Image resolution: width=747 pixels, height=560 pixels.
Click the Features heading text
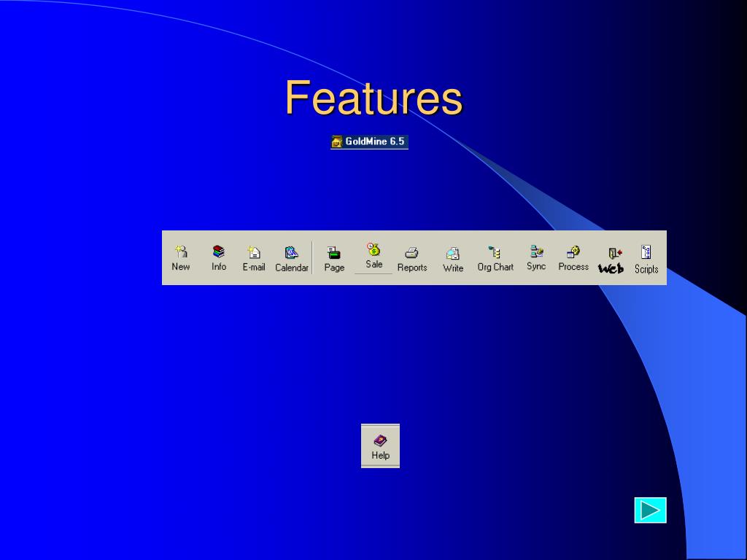(x=374, y=98)
